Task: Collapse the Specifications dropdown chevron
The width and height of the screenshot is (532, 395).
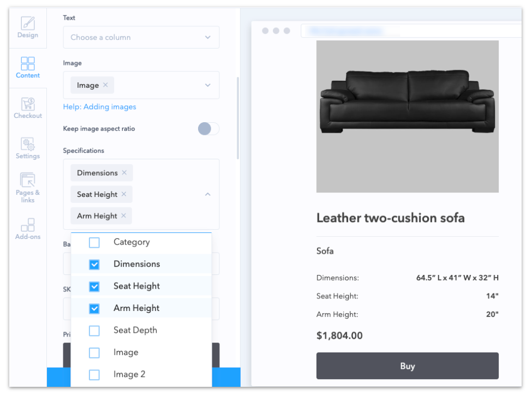Action: pos(207,194)
